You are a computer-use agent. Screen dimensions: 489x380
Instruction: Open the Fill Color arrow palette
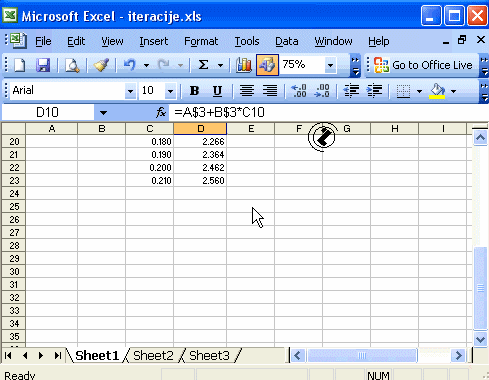(453, 91)
